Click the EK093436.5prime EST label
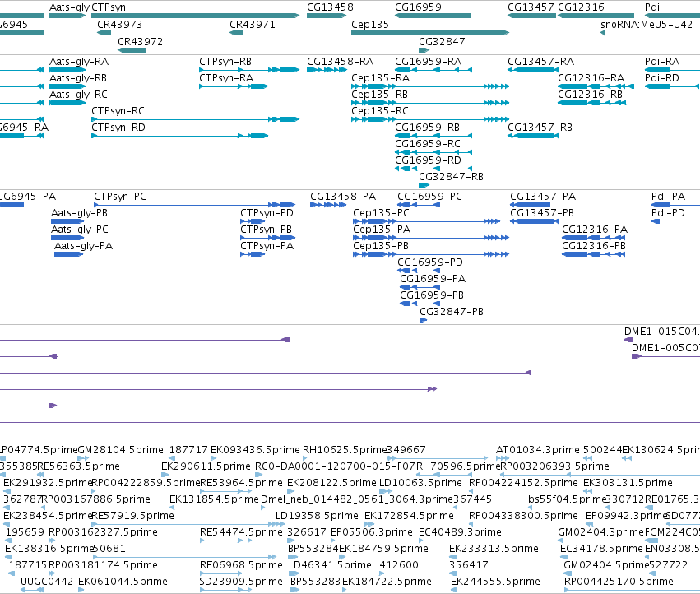700x594 pixels. click(255, 450)
